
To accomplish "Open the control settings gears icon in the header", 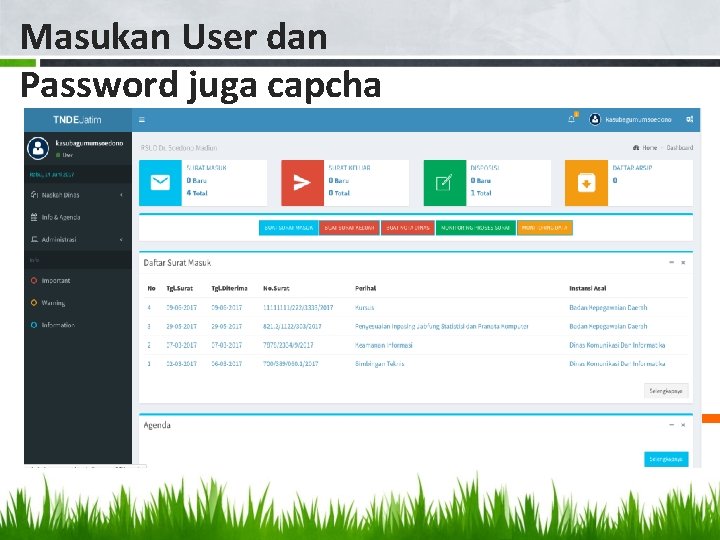I will [690, 119].
